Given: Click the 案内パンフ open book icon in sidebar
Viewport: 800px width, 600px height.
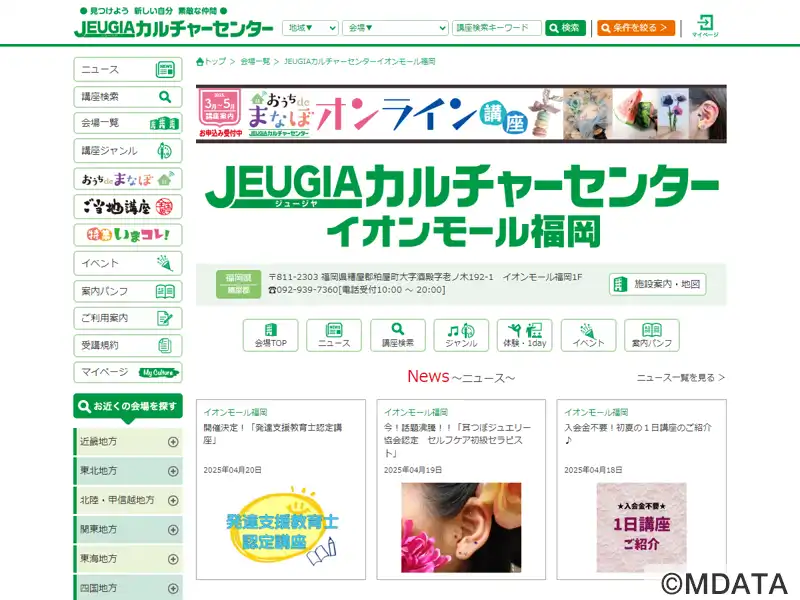Looking at the screenshot, I should (x=165, y=291).
